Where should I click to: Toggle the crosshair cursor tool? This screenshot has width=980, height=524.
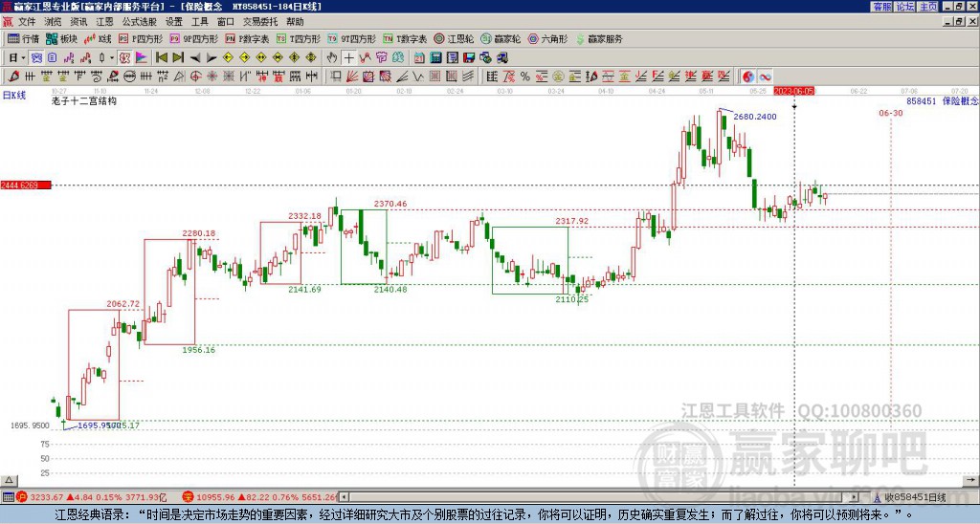click(348, 58)
